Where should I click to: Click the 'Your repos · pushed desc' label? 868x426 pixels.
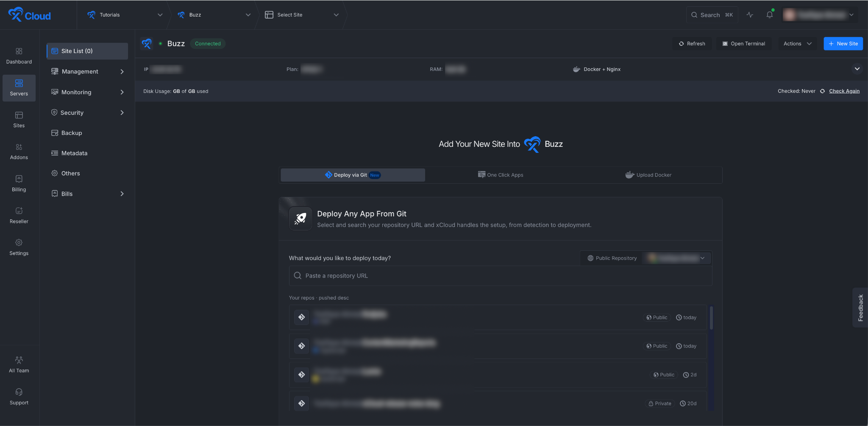click(319, 298)
